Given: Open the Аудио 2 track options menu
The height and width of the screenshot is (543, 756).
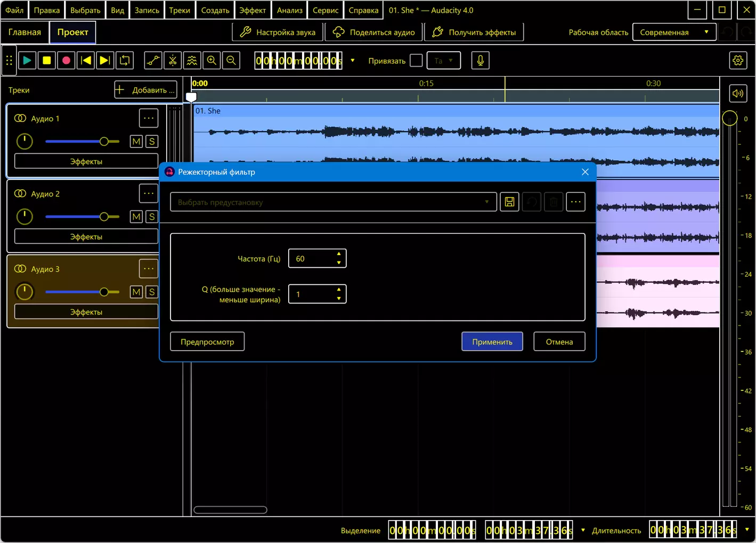Looking at the screenshot, I should pyautogui.click(x=149, y=193).
